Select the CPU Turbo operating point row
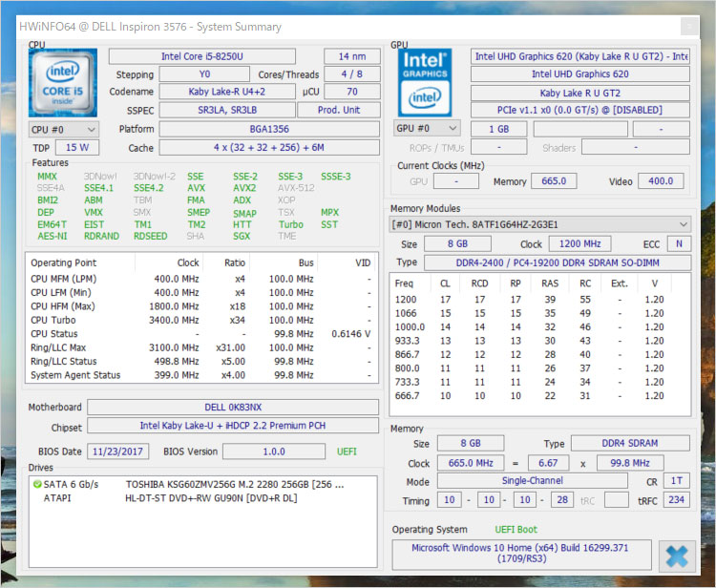The image size is (716, 588). (201, 320)
